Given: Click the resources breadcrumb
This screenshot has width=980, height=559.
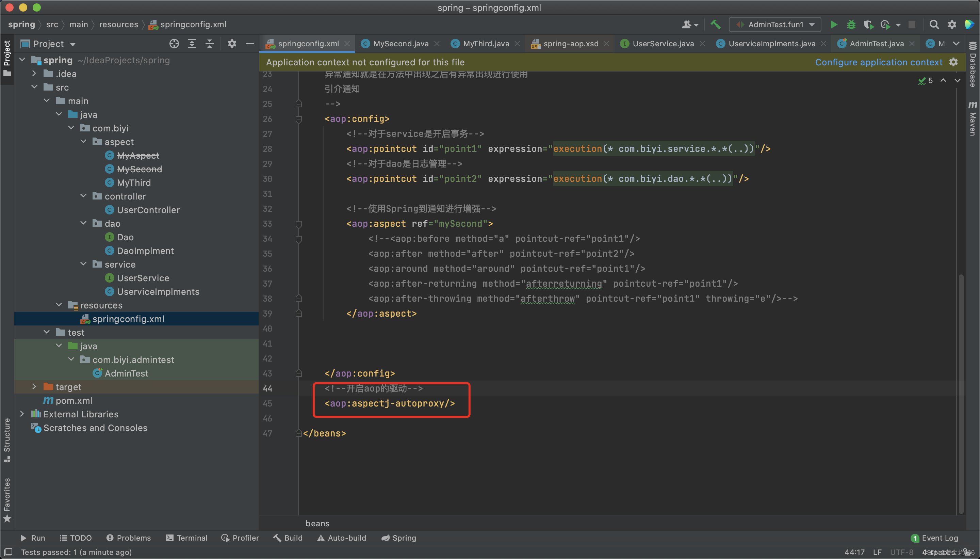Looking at the screenshot, I should [x=118, y=25].
